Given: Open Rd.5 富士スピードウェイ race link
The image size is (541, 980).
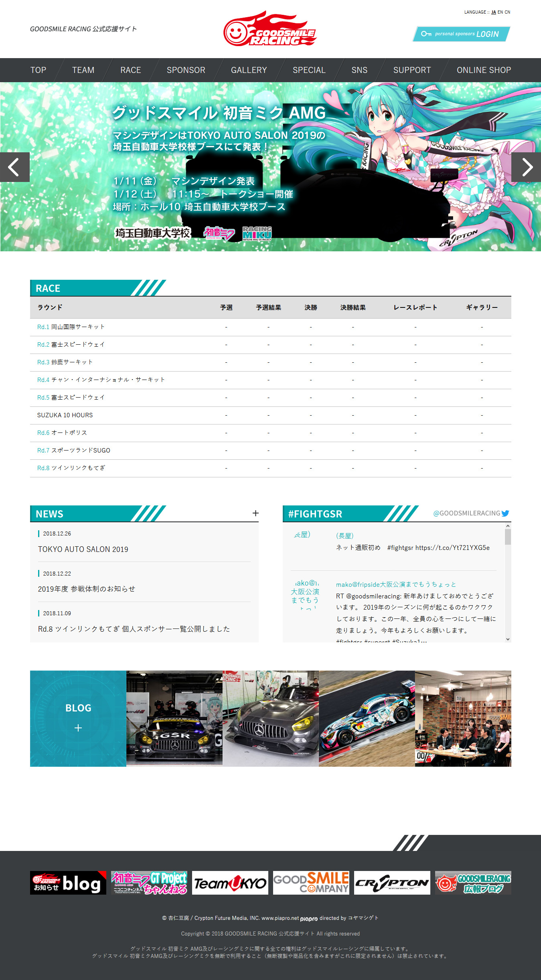Looking at the screenshot, I should click(71, 398).
